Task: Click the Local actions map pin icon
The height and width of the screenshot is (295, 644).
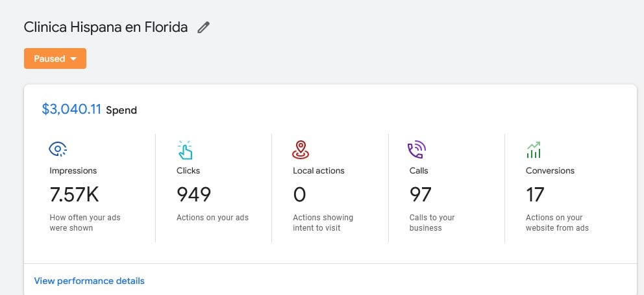Action: click(301, 150)
